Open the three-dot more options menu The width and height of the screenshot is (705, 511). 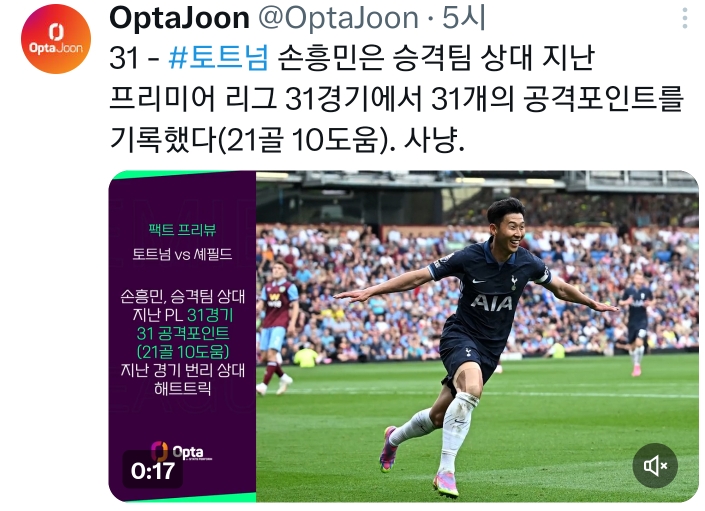tap(685, 18)
